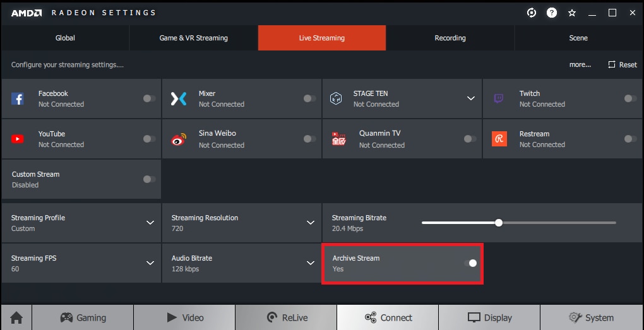
Task: Click the update notification icon in title bar
Action: (532, 13)
